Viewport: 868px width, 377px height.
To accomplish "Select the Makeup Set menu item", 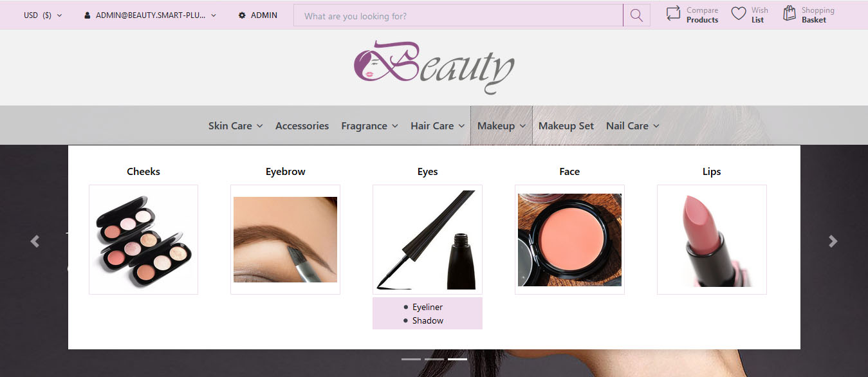I will pyautogui.click(x=566, y=126).
